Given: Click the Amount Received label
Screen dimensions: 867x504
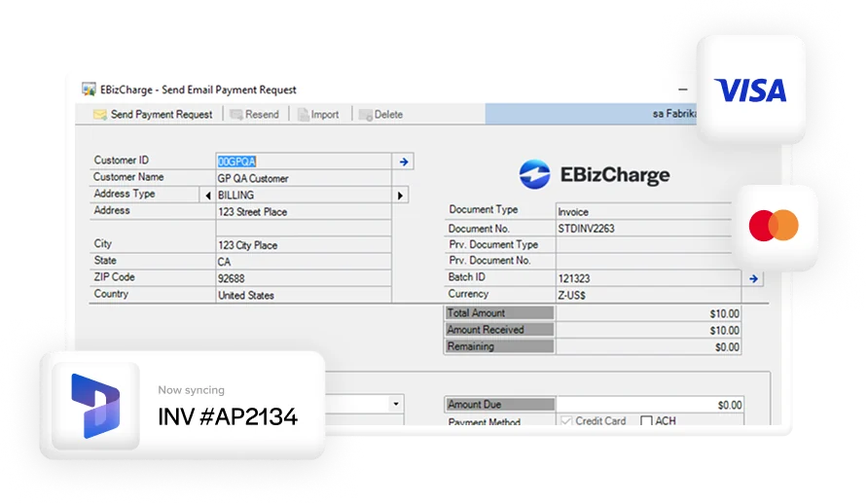Looking at the screenshot, I should tap(499, 330).
